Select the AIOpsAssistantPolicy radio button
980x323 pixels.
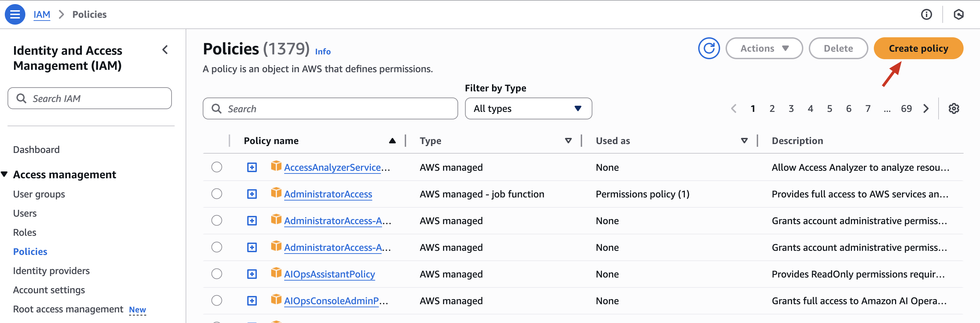216,274
